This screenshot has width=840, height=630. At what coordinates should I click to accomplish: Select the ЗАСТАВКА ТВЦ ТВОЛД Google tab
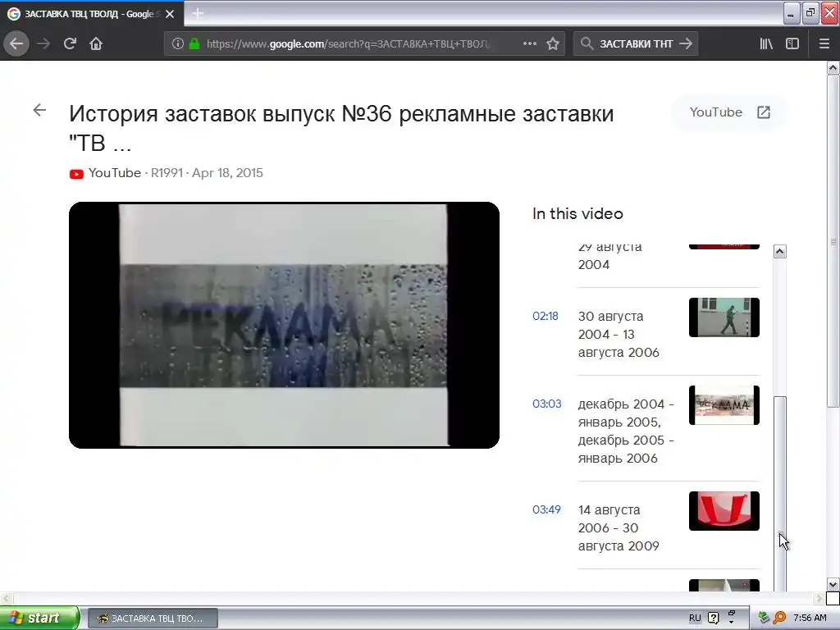[92, 14]
